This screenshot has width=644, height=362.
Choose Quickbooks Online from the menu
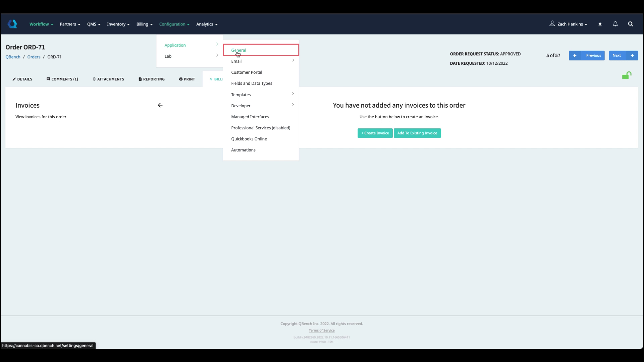click(249, 139)
